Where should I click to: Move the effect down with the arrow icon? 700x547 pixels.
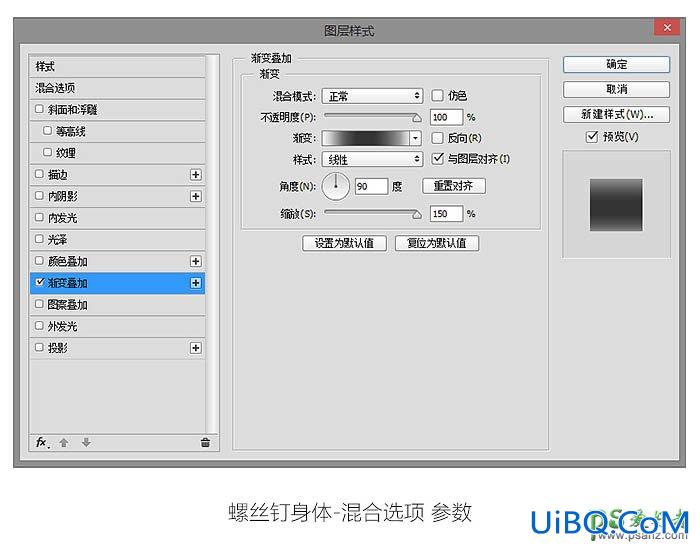tap(86, 443)
